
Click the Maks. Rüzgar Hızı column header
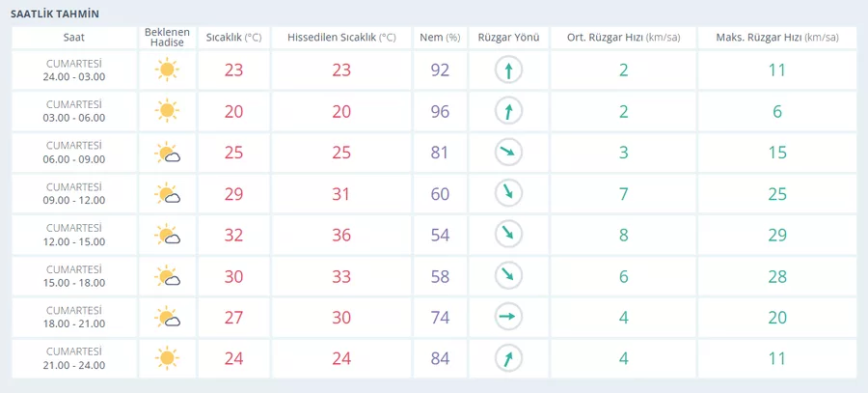tap(777, 38)
